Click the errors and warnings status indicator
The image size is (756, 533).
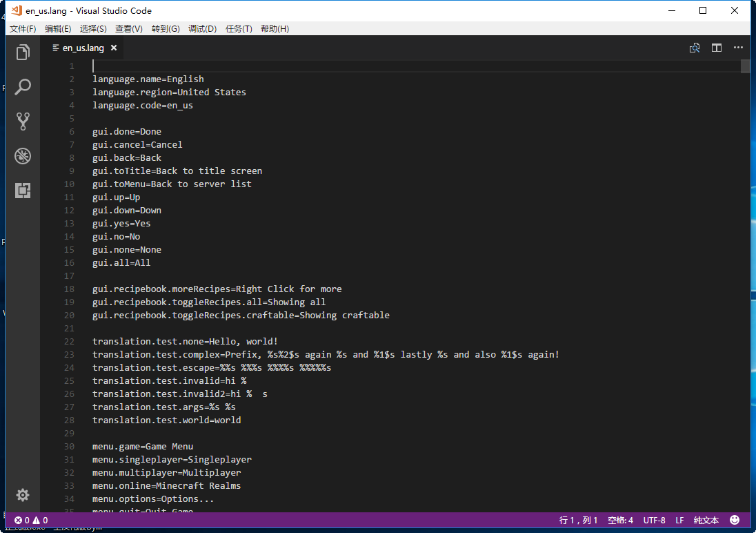[31, 520]
